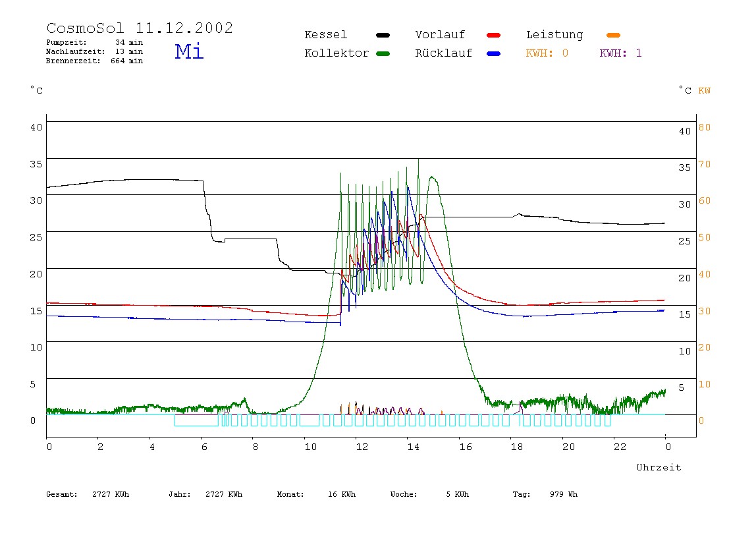Click the Nachlaufzeit value '13 min'

(x=129, y=51)
